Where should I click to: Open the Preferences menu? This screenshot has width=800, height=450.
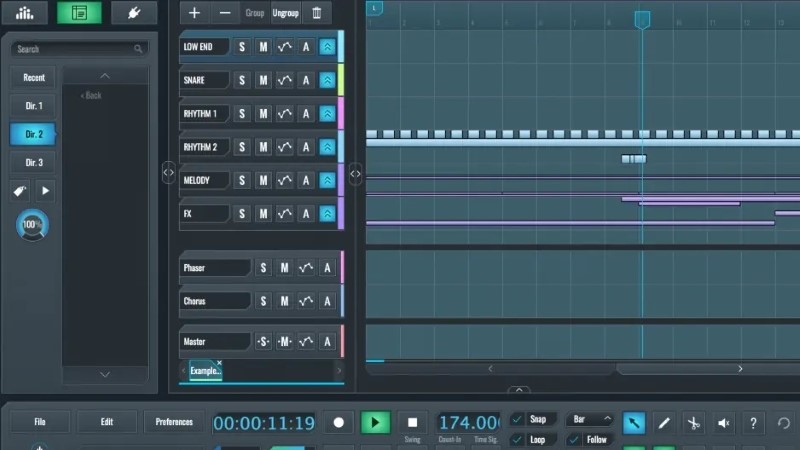click(174, 422)
